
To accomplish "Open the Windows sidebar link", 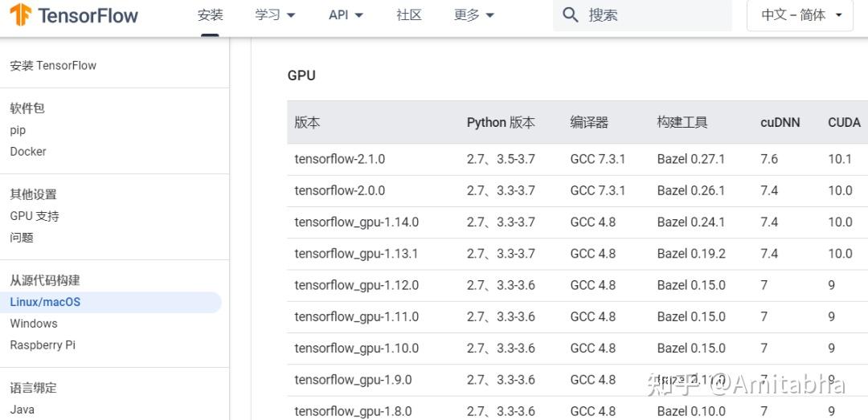I will pos(34,323).
